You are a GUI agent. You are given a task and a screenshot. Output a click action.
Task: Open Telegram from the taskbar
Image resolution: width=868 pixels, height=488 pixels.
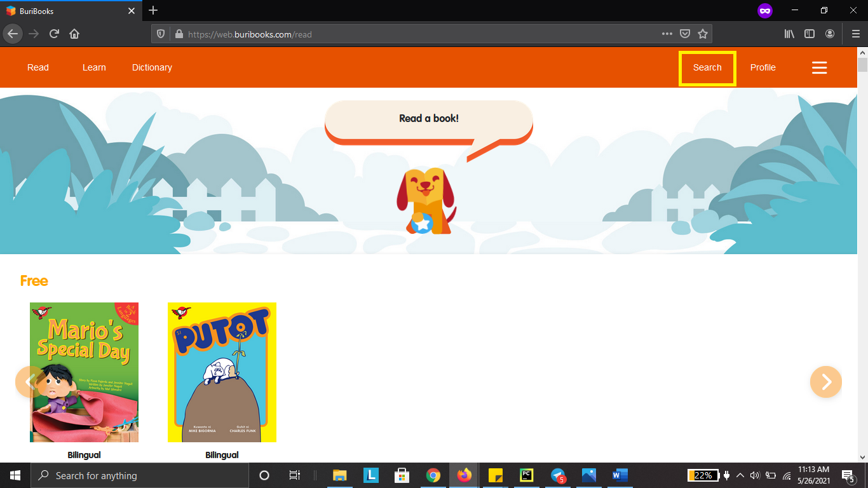click(557, 475)
